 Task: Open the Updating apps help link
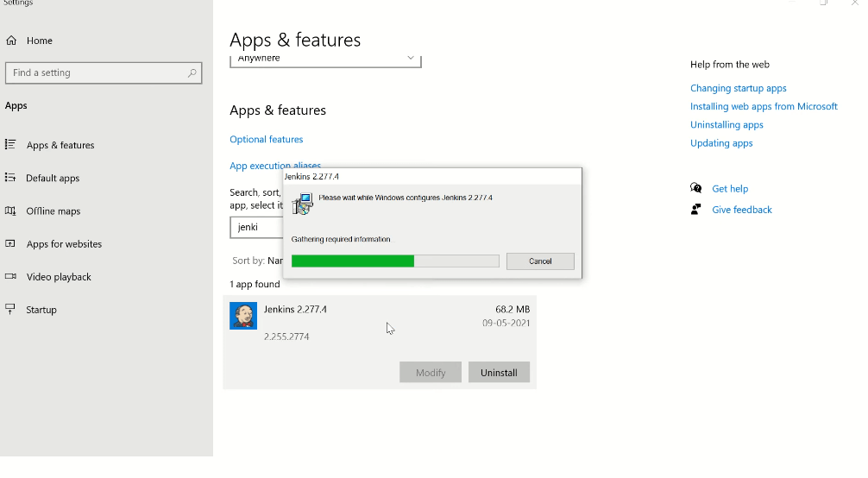pyautogui.click(x=721, y=143)
